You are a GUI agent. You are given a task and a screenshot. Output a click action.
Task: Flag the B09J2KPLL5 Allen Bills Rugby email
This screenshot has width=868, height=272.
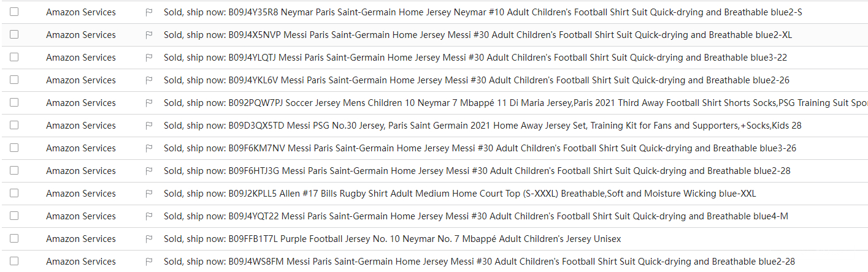(x=148, y=194)
